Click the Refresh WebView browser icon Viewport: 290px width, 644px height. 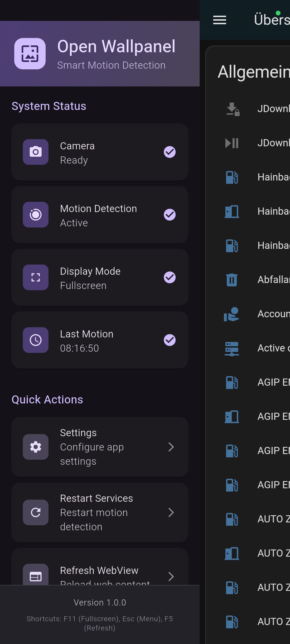pyautogui.click(x=35, y=575)
